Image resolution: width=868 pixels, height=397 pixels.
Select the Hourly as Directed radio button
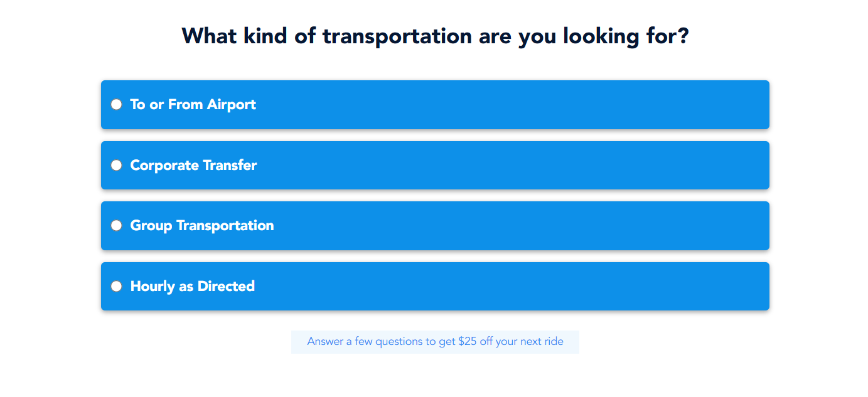point(116,287)
